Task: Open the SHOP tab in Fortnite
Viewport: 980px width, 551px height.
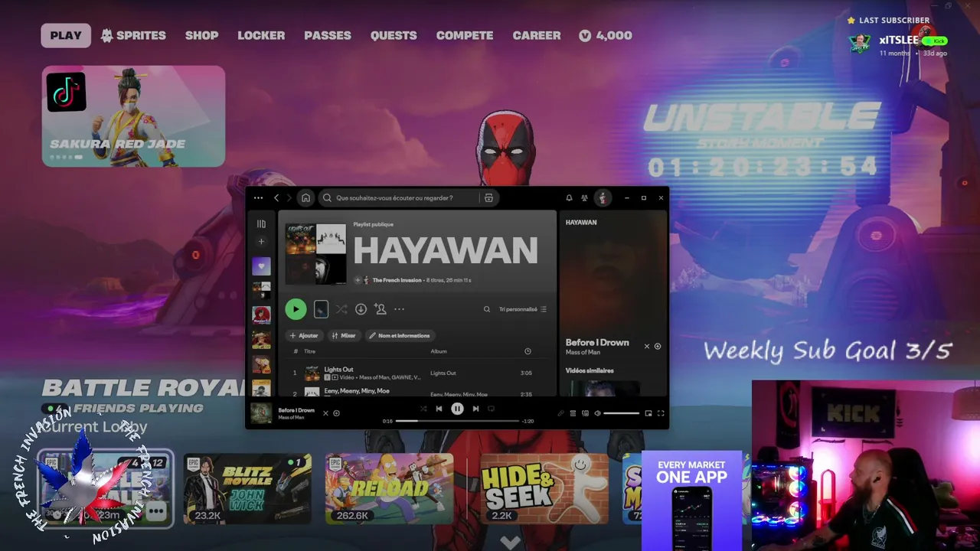Action: [x=201, y=35]
